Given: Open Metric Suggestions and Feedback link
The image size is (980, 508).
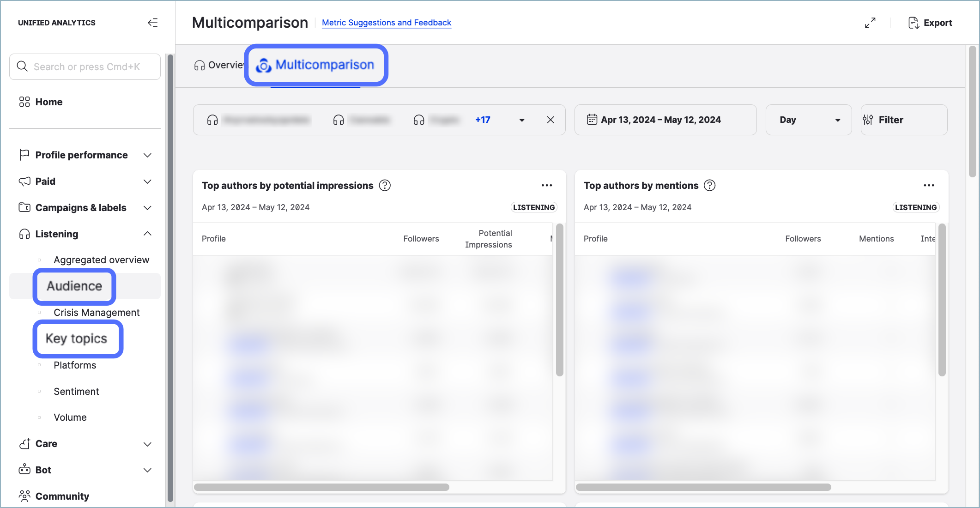Looking at the screenshot, I should [x=386, y=23].
